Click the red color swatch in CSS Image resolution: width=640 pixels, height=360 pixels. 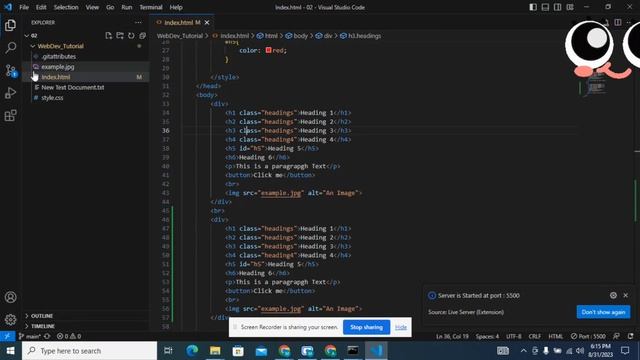(268, 50)
